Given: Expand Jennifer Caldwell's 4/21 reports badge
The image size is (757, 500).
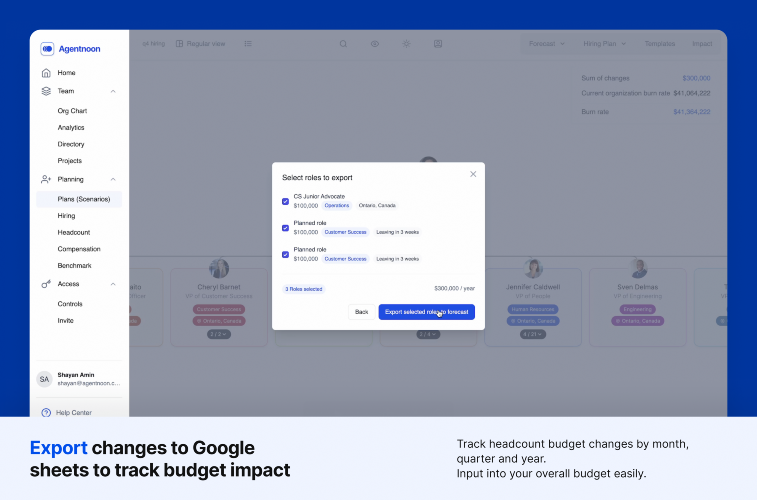Looking at the screenshot, I should click(x=533, y=334).
